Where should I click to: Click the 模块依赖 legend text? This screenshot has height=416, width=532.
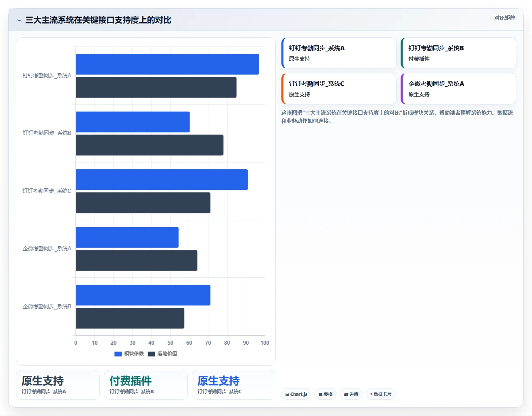[134, 354]
